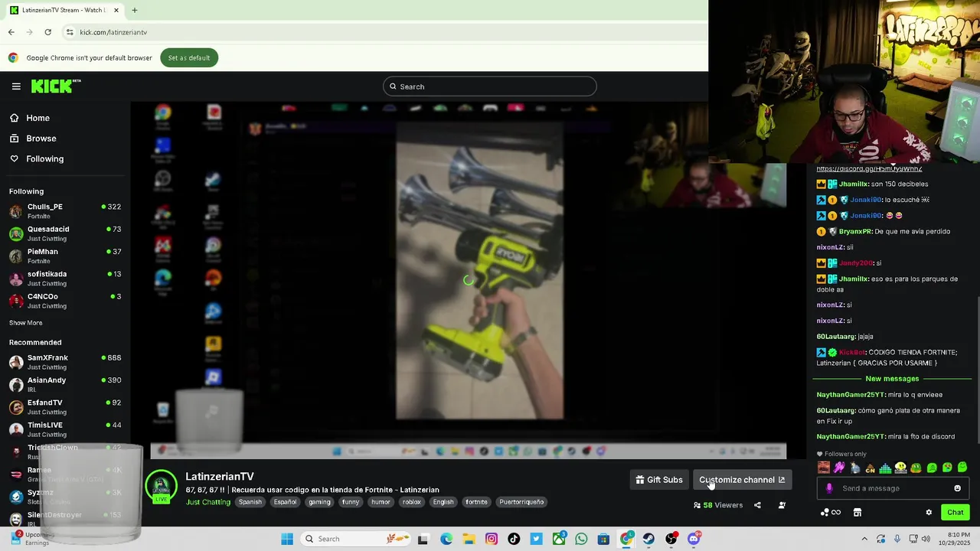Click the share stream icon
This screenshot has width=980, height=551.
pyautogui.click(x=757, y=505)
